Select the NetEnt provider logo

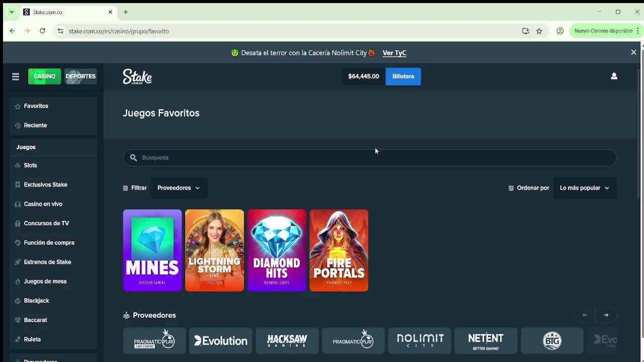[x=486, y=341]
